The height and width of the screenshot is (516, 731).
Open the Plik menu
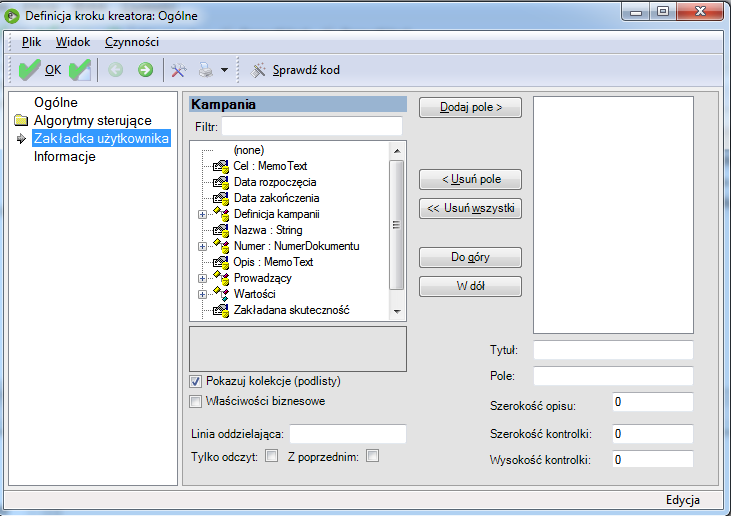(31, 42)
